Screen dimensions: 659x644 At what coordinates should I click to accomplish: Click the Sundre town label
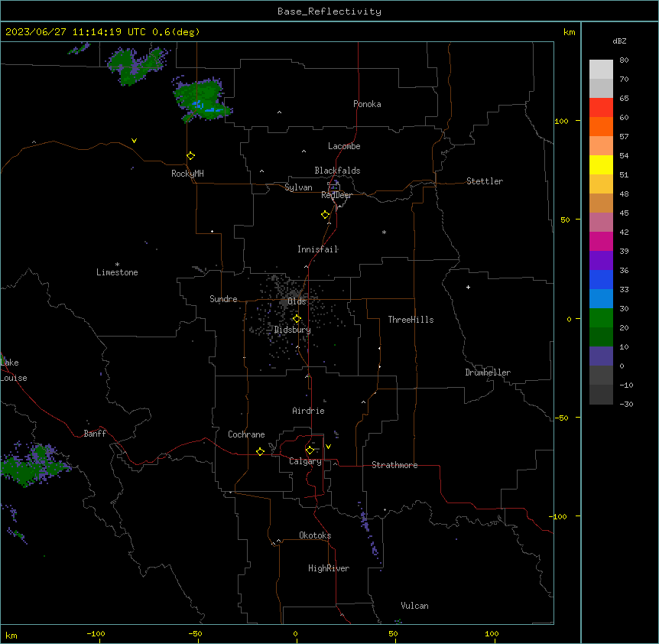(x=223, y=299)
